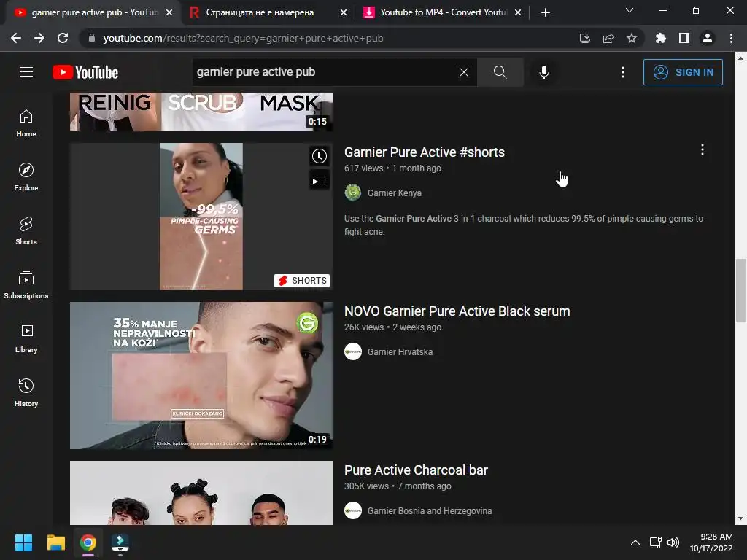747x560 pixels.
Task: Open Subscriptions in the sidebar
Action: pos(26,285)
